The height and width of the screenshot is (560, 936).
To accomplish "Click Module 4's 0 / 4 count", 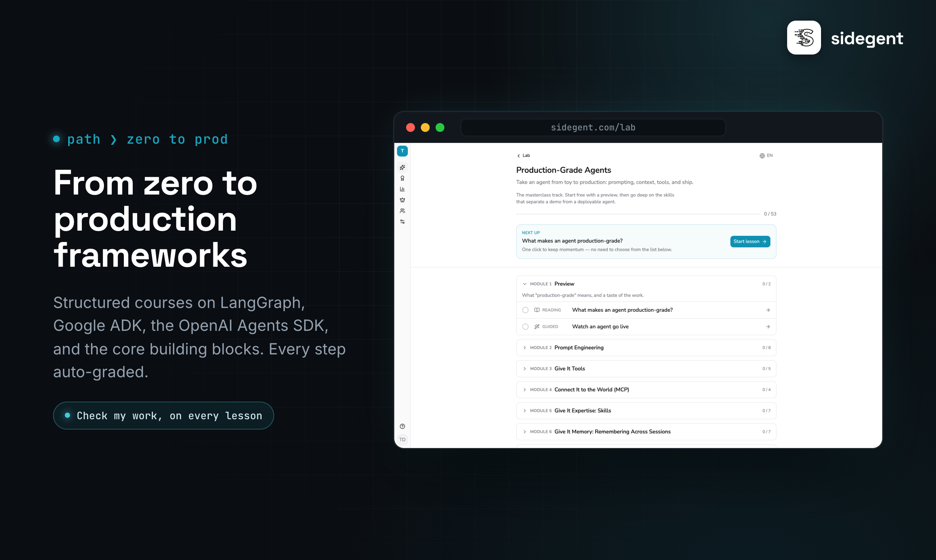I will coord(766,389).
